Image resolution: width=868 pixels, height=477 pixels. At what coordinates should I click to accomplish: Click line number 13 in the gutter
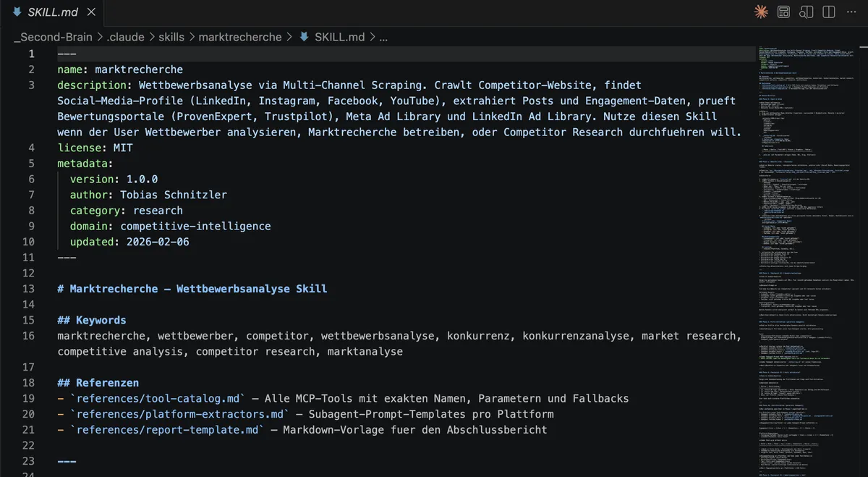[x=28, y=289]
